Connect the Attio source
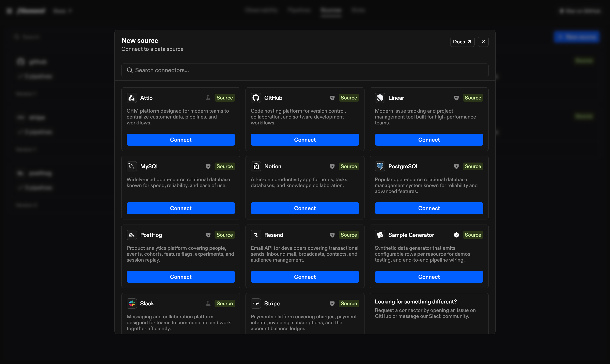 [181, 139]
